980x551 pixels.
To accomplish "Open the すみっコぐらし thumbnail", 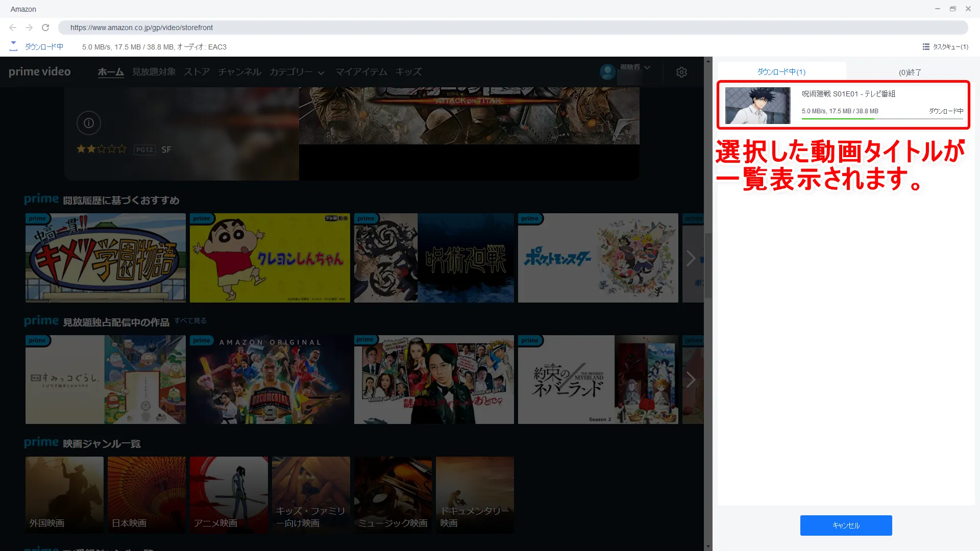I will point(106,380).
